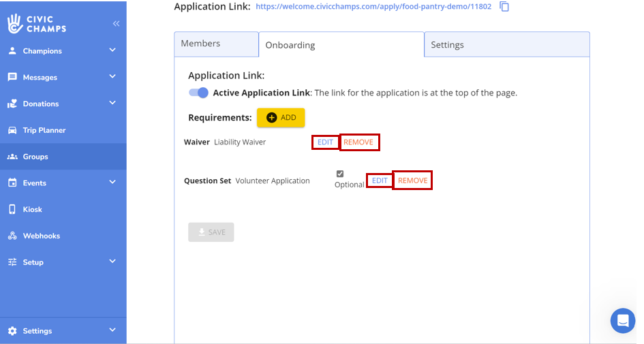Expand the Setup section in sidebar

112,262
